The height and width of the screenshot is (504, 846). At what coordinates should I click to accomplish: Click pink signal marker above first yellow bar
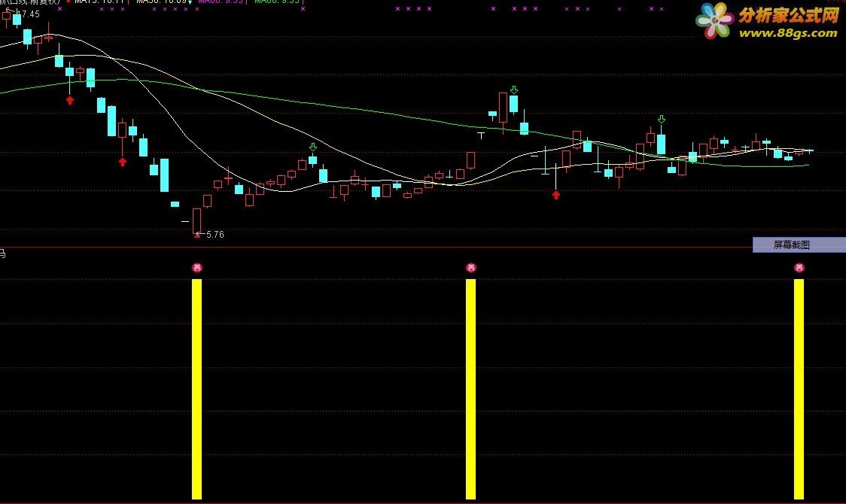(x=197, y=267)
